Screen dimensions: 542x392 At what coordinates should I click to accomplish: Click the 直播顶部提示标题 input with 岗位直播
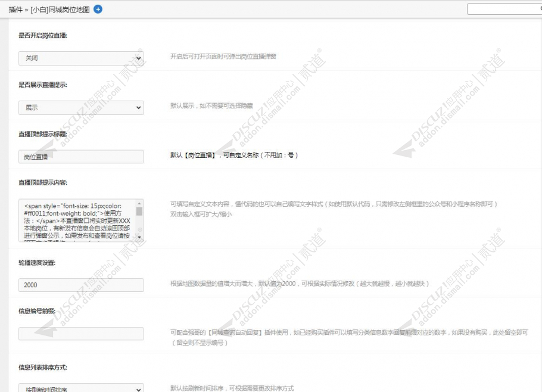pyautogui.click(x=81, y=157)
